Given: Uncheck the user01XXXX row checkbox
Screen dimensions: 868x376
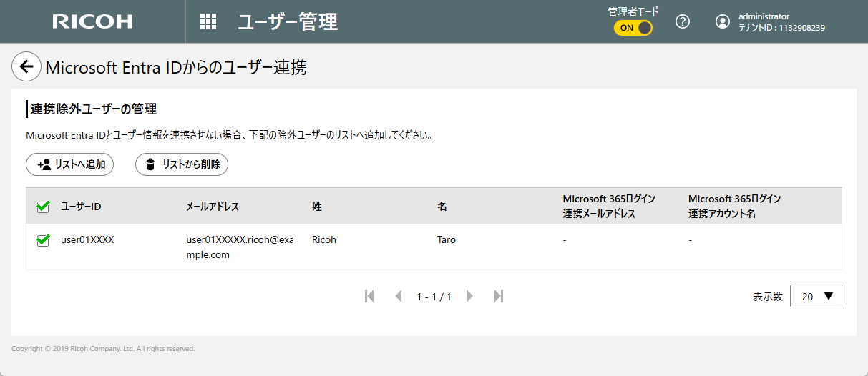Looking at the screenshot, I should pyautogui.click(x=43, y=241).
